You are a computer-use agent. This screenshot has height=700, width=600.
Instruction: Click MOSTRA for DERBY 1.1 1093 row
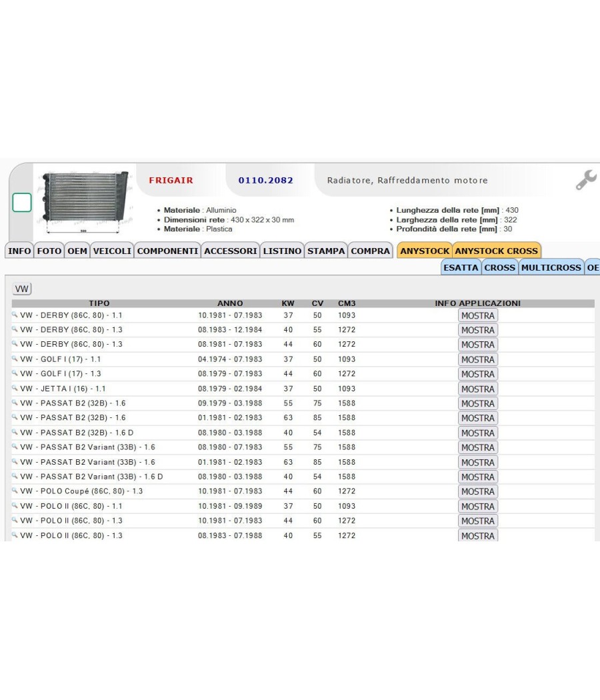tap(478, 315)
